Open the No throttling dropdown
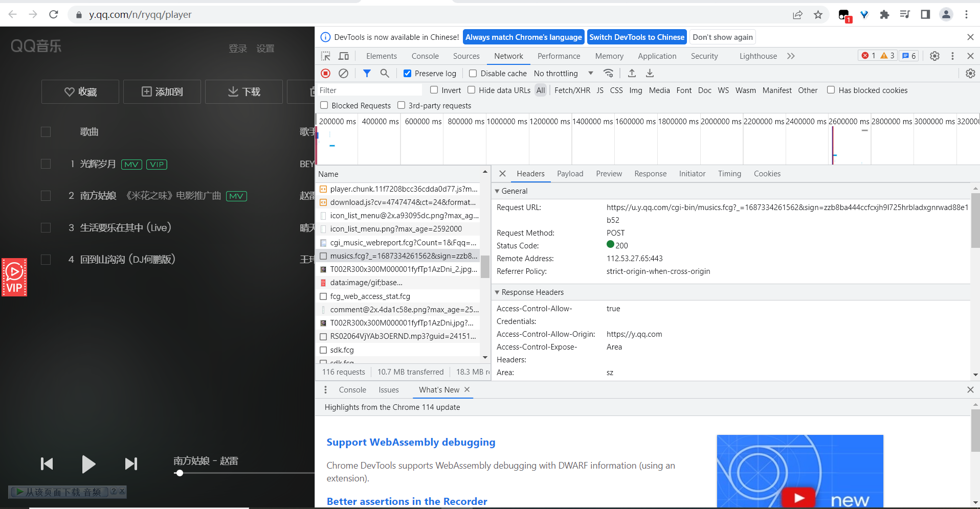This screenshot has height=509, width=980. pyautogui.click(x=563, y=74)
